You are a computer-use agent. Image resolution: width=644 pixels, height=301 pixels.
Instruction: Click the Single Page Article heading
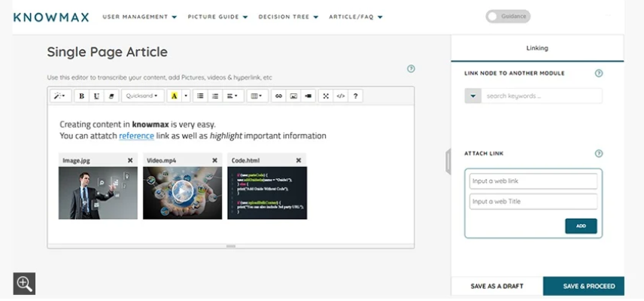coord(107,52)
